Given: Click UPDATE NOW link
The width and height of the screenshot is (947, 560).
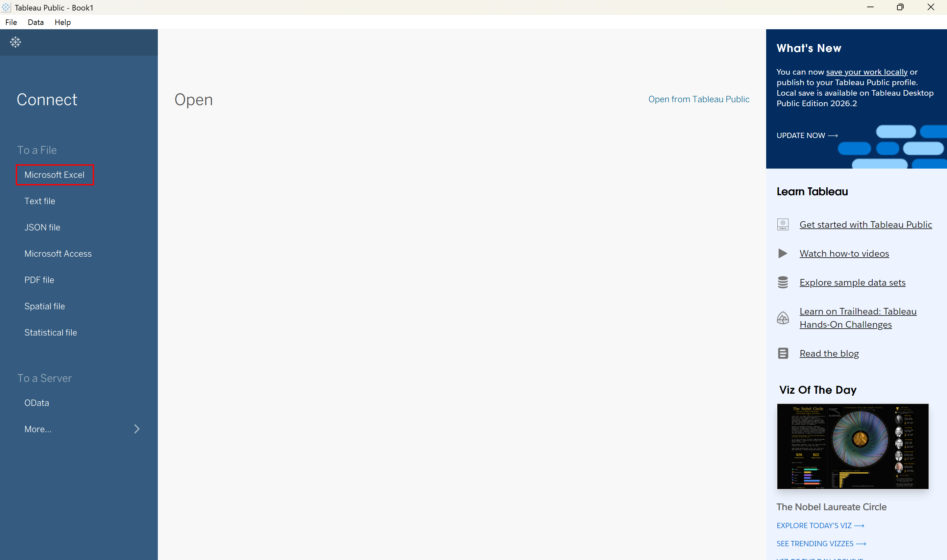Looking at the screenshot, I should [x=807, y=135].
